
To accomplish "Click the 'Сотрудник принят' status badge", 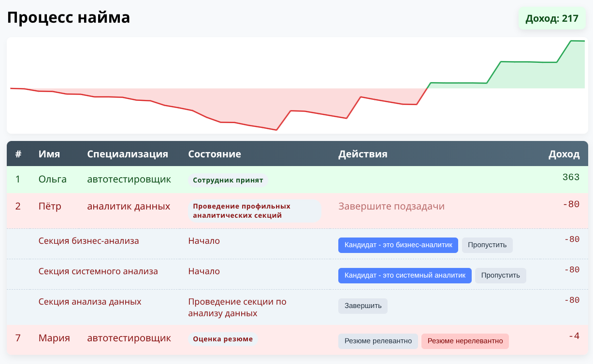I will coord(228,180).
